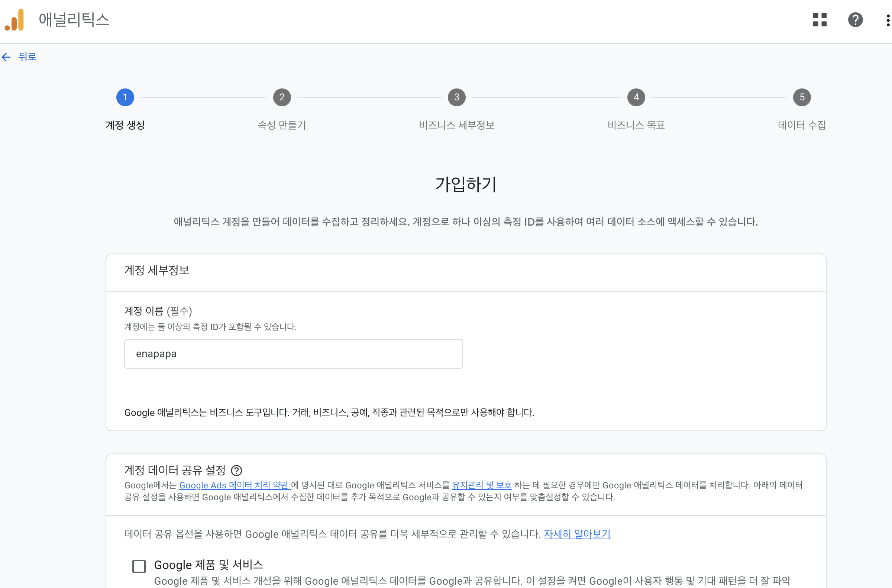Image resolution: width=892 pixels, height=588 pixels.
Task: Click the 계정 생성 step label
Action: (125, 125)
